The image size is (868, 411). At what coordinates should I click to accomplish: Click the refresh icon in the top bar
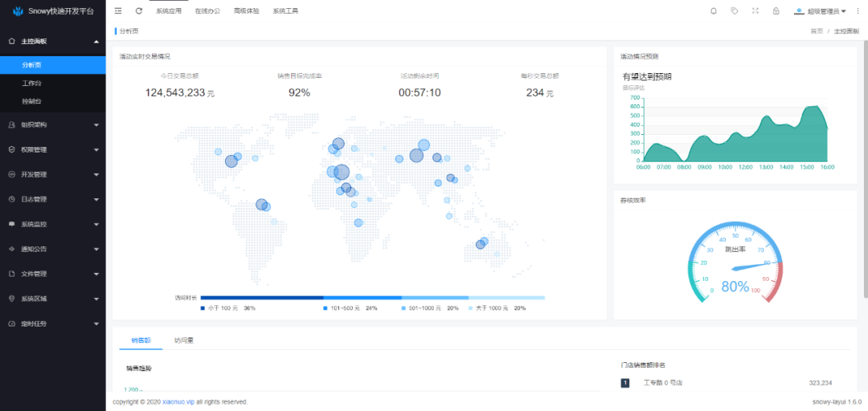139,11
